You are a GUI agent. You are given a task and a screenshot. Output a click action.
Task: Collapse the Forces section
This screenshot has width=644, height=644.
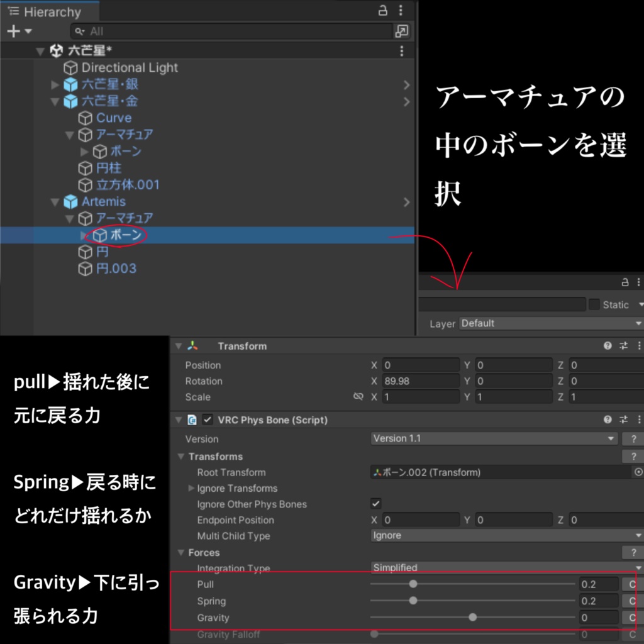pos(180,553)
